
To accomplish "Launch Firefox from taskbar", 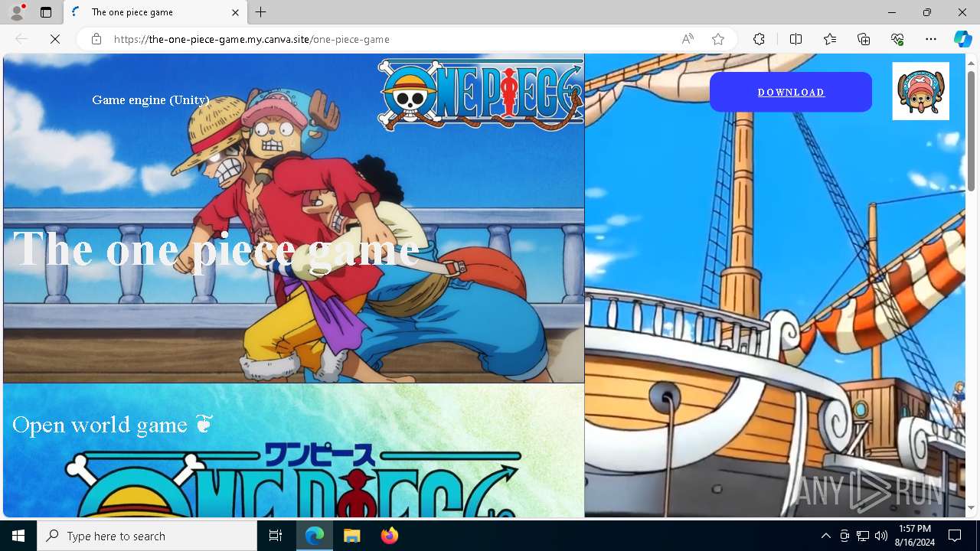I will coord(389,536).
